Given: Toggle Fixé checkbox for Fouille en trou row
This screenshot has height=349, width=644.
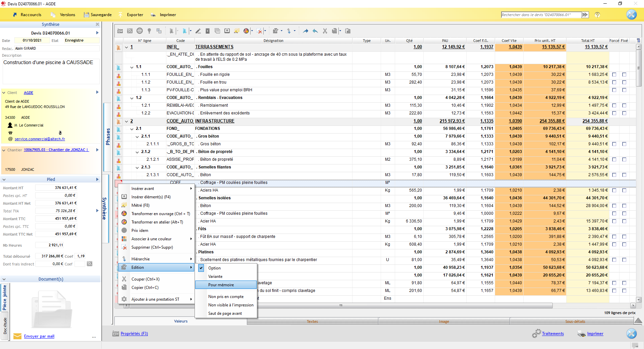Looking at the screenshot, I should tap(624, 82).
